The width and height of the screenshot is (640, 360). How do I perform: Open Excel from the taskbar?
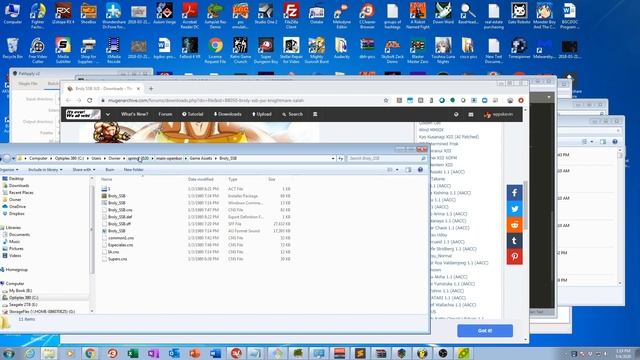[133, 353]
